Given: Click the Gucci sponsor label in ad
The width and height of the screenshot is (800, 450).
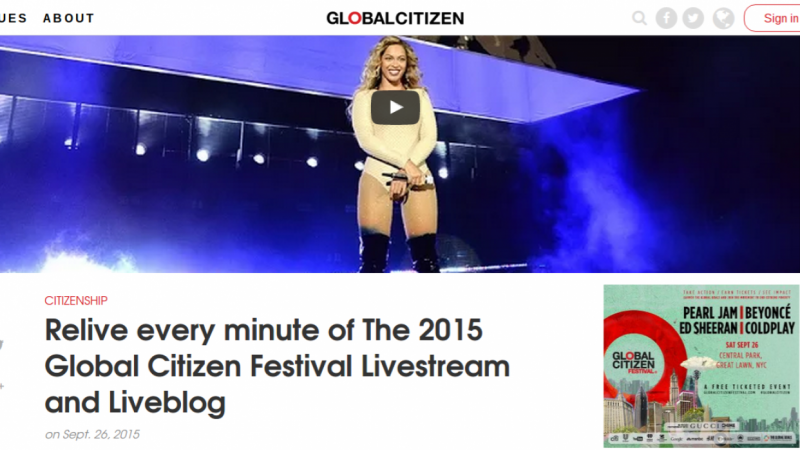Looking at the screenshot, I should point(706,426).
